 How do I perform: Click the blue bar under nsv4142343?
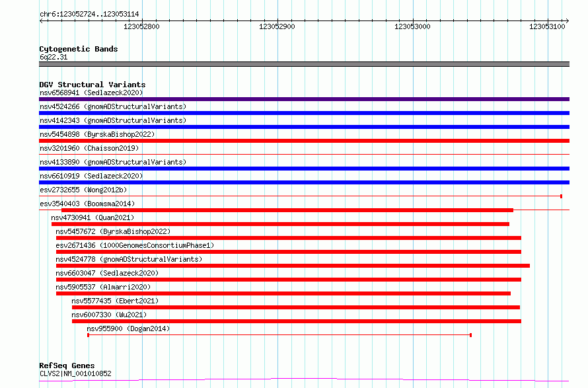tap(304, 127)
